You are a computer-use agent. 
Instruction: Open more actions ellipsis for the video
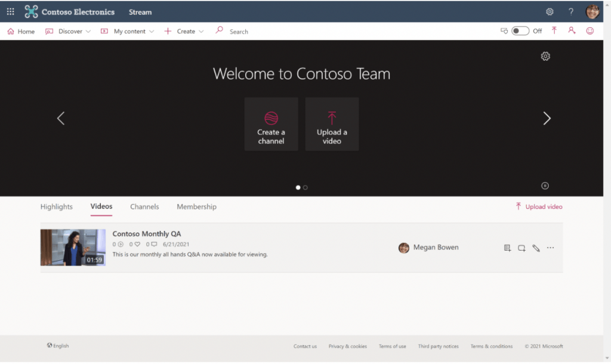[550, 248]
